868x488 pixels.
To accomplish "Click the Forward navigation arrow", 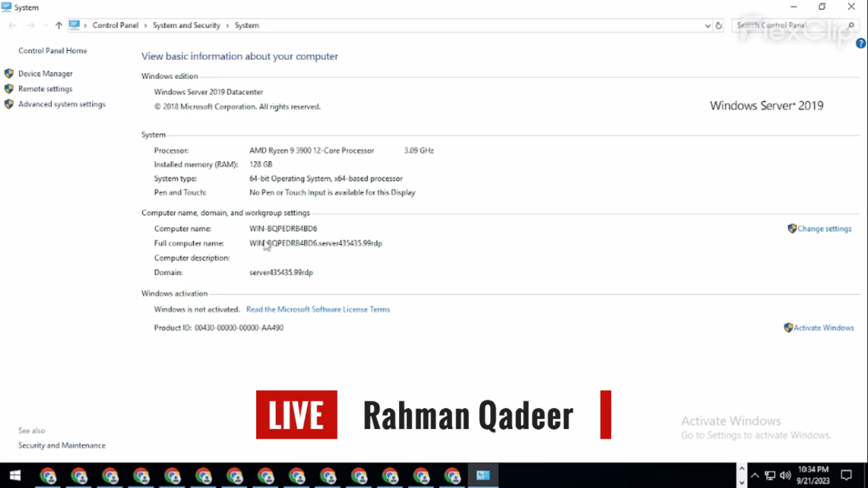I will [x=31, y=25].
